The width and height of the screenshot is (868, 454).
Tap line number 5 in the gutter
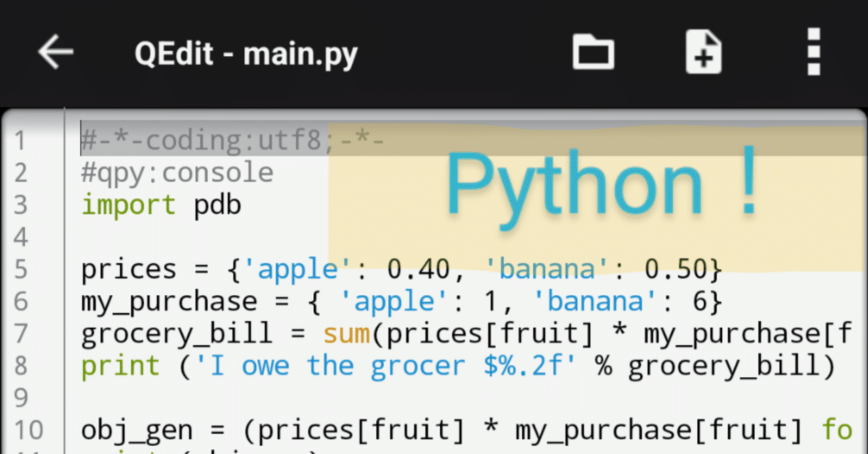(x=20, y=269)
